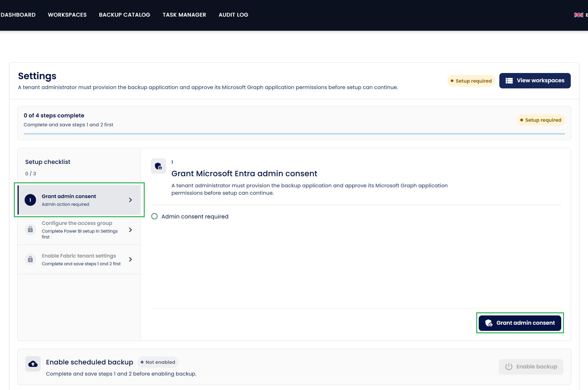
Task: Click the lock icon for Enable Fabric tenant settings
Action: click(30, 259)
